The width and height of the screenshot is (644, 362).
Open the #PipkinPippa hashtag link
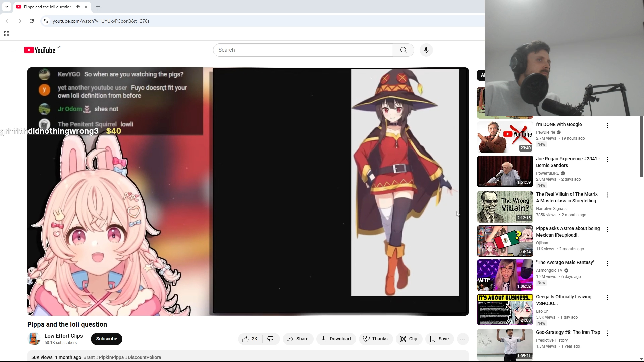(110, 357)
